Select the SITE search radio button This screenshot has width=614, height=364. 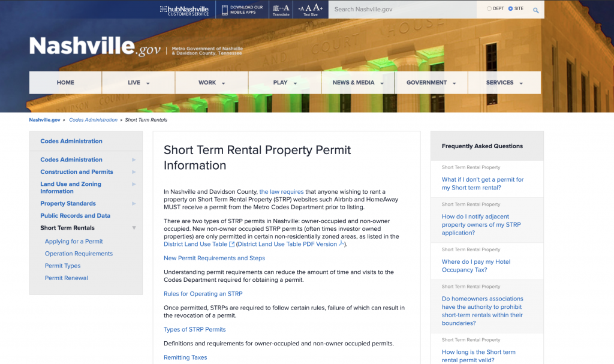[x=510, y=8]
